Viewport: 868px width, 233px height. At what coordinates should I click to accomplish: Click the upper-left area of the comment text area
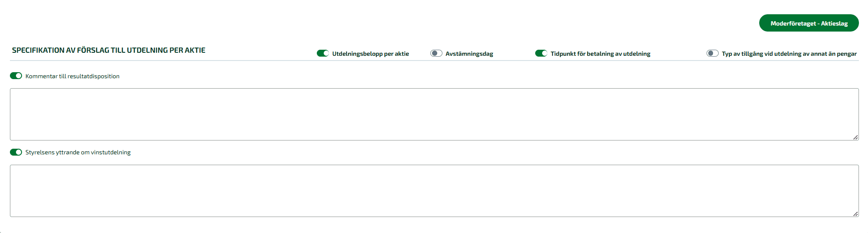(26, 96)
